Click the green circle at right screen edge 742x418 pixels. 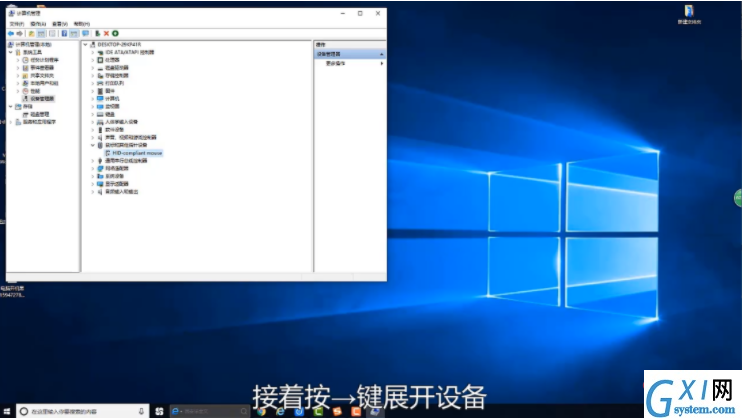(738, 197)
